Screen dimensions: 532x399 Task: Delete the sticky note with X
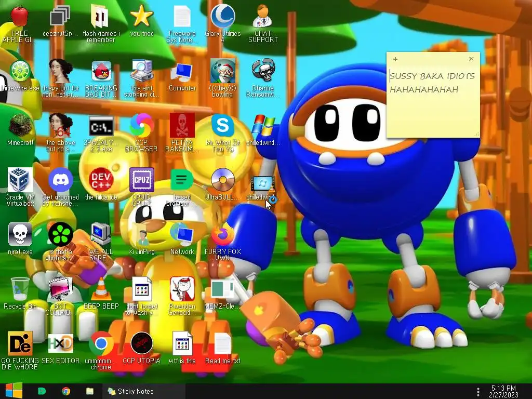click(471, 59)
